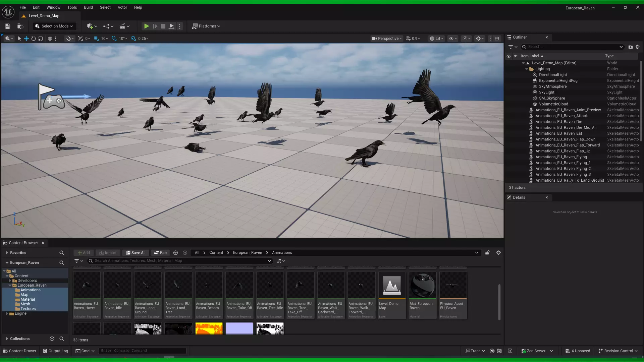Click the Import button
The width and height of the screenshot is (644, 362).
108,253
